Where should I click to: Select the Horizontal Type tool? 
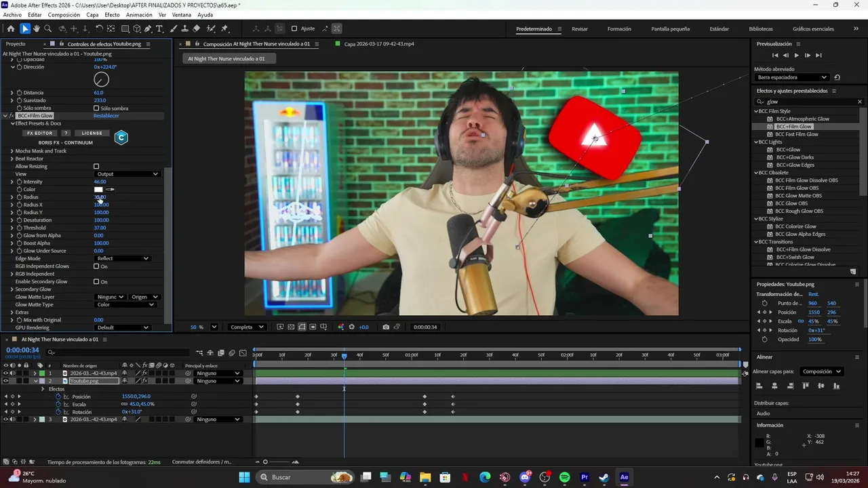(159, 28)
